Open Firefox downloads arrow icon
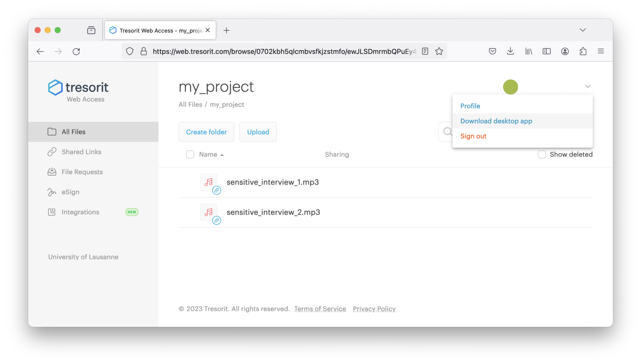The width and height of the screenshot is (641, 364). pos(510,52)
